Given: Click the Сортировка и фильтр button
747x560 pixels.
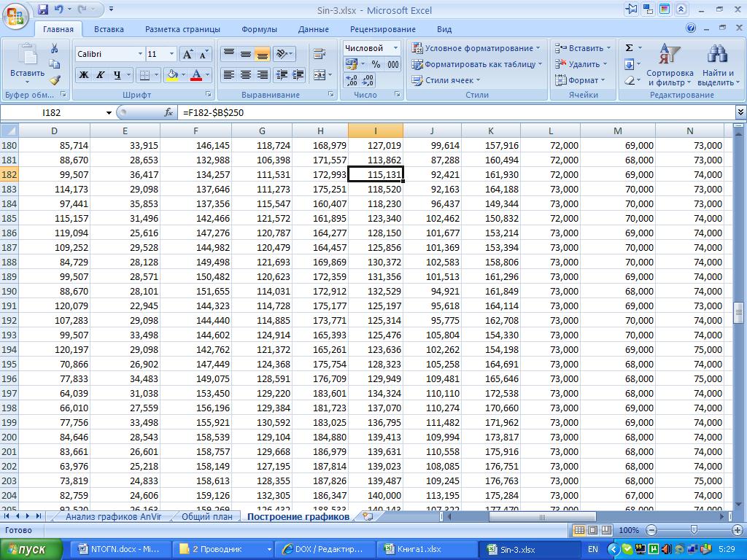Looking at the screenshot, I should [669, 66].
